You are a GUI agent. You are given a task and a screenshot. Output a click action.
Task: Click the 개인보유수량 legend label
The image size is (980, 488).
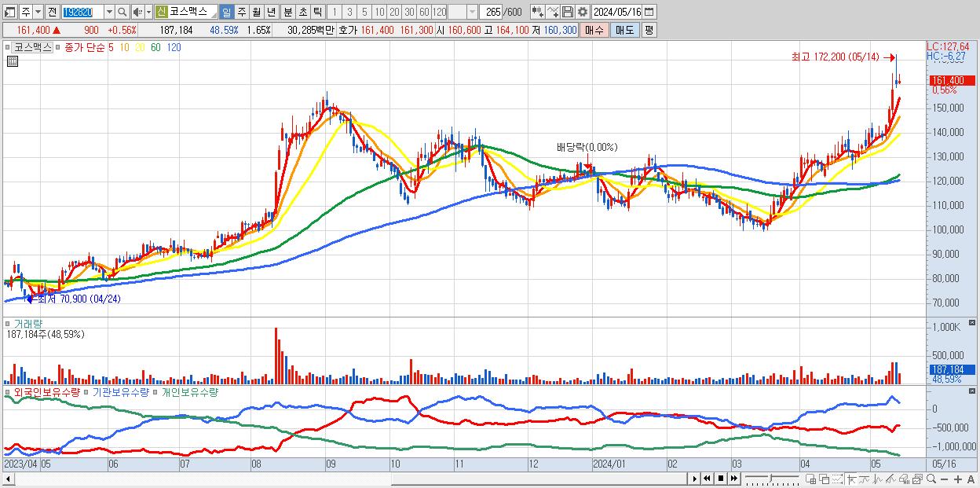click(x=188, y=391)
